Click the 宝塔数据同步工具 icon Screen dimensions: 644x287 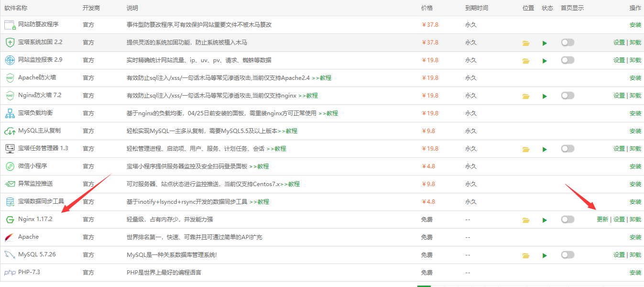pos(10,202)
